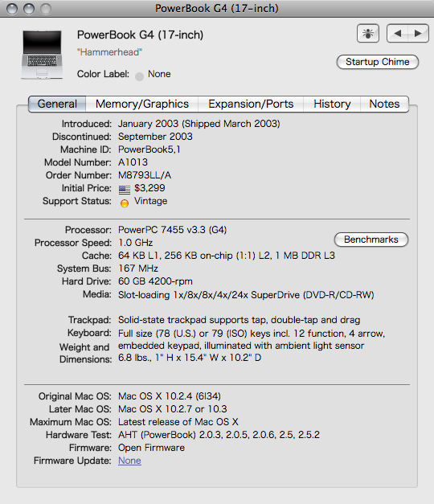Click the PowerBook G4 window title
This screenshot has width=434, height=504.
pyautogui.click(x=217, y=8)
